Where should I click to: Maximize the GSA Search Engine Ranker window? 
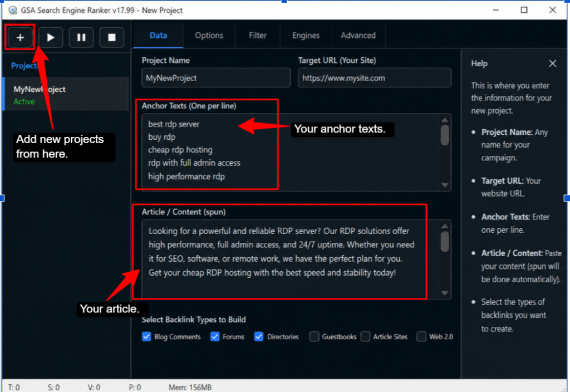tap(524, 10)
